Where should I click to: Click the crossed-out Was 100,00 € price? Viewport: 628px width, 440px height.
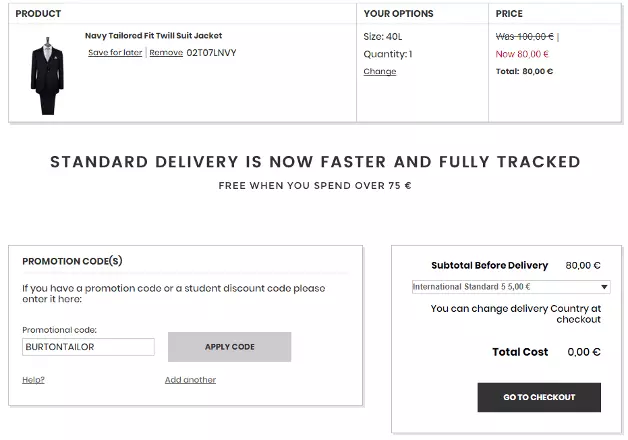(525, 36)
